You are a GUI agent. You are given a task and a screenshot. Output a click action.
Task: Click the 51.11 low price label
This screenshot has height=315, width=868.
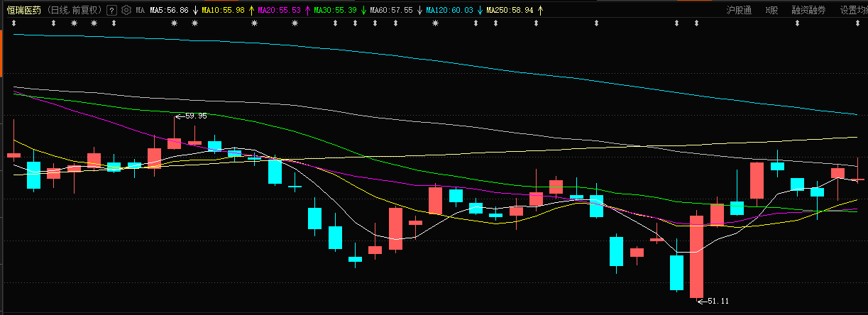coord(718,301)
